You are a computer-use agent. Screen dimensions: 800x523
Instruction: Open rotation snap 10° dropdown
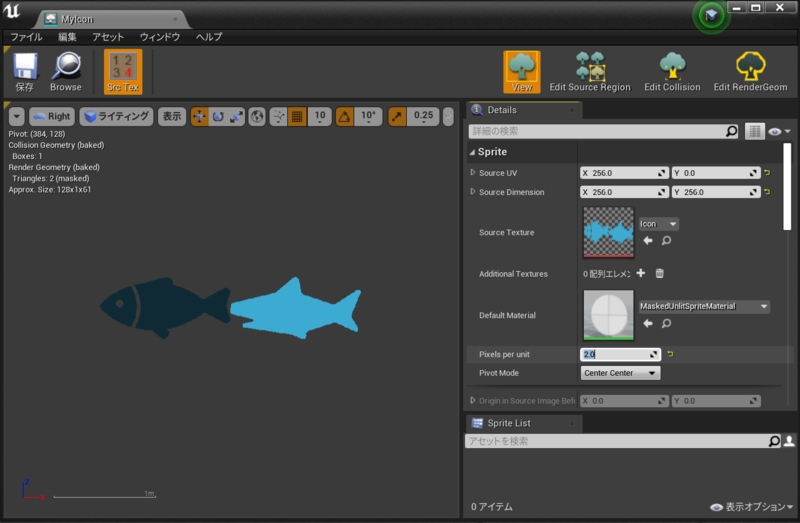[368, 116]
